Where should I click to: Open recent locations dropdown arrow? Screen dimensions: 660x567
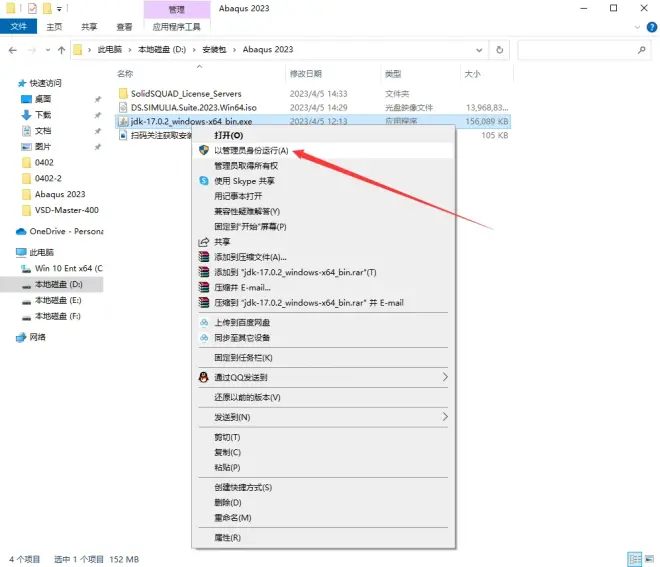point(48,50)
